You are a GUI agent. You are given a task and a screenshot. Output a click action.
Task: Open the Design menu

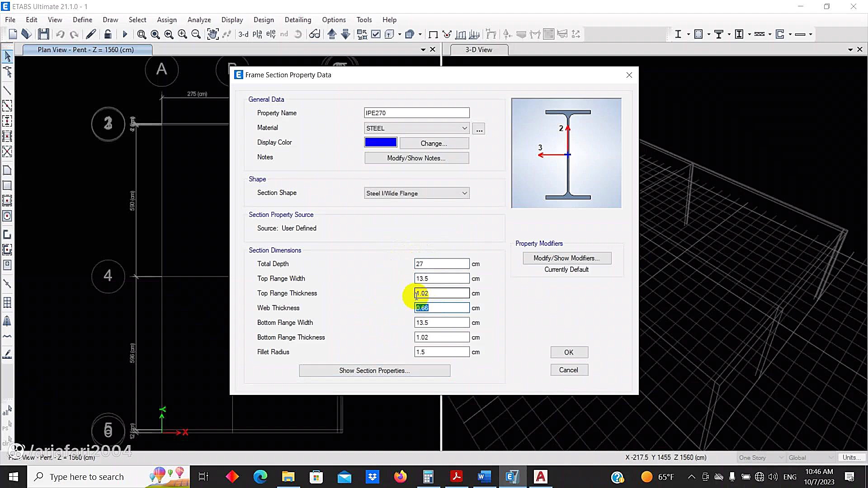(x=264, y=20)
